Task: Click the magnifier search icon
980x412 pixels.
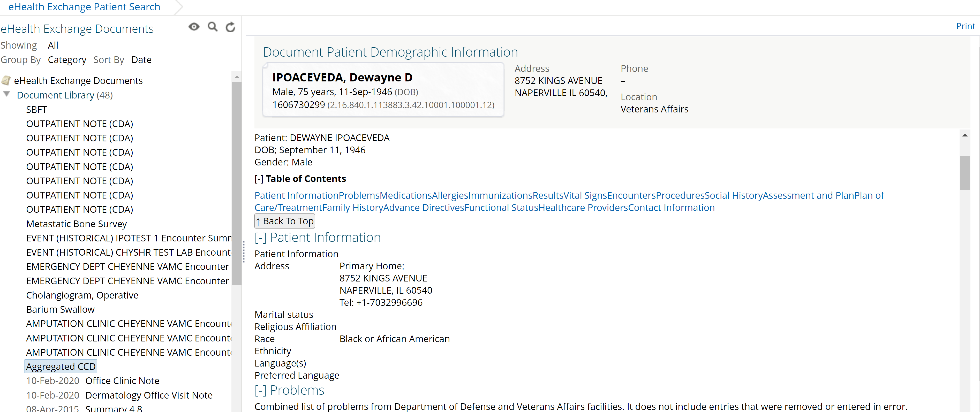Action: [212, 27]
